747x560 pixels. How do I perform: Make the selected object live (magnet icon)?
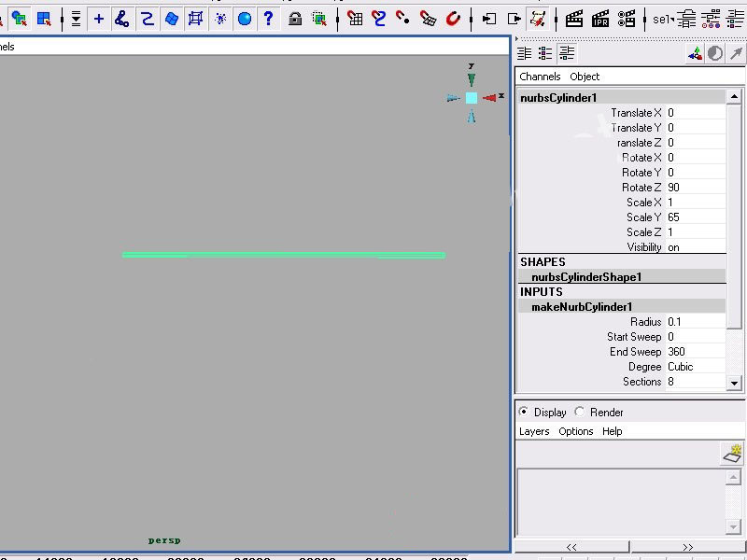pos(453,19)
